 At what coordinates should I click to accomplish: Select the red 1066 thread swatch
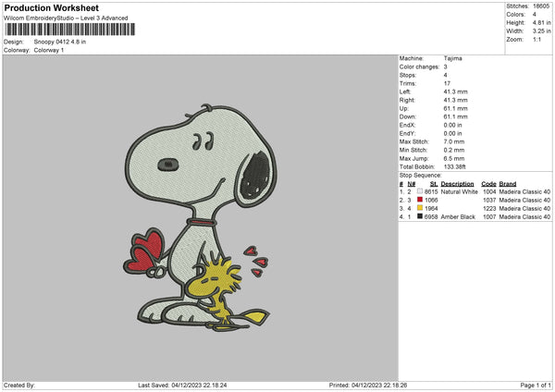click(x=419, y=200)
